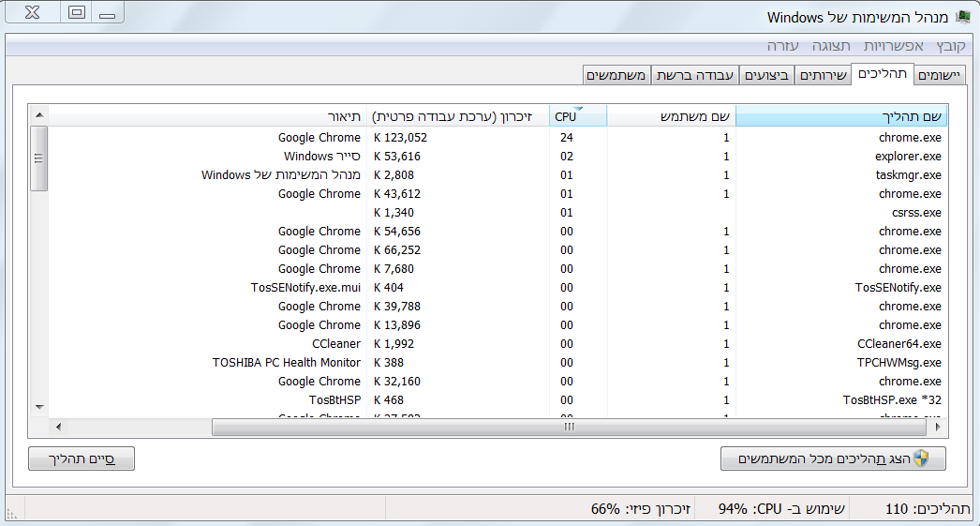The height and width of the screenshot is (526, 980).
Task: Select the CCleaner64.exe process row
Action: tap(497, 343)
